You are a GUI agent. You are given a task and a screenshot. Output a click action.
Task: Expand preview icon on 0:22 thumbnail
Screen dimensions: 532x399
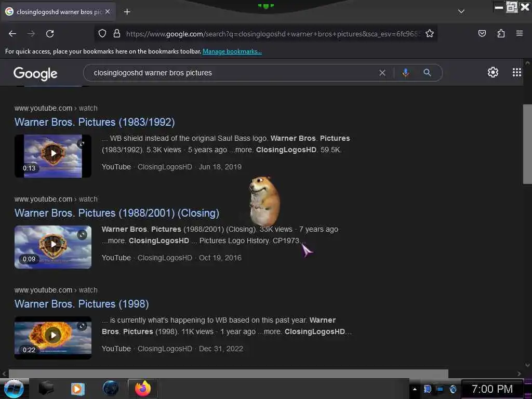[82, 326]
